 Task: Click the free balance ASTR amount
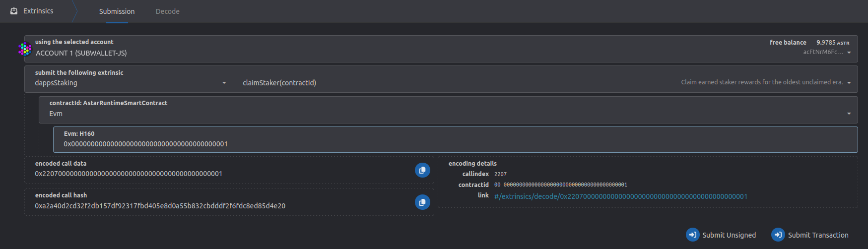tap(832, 43)
